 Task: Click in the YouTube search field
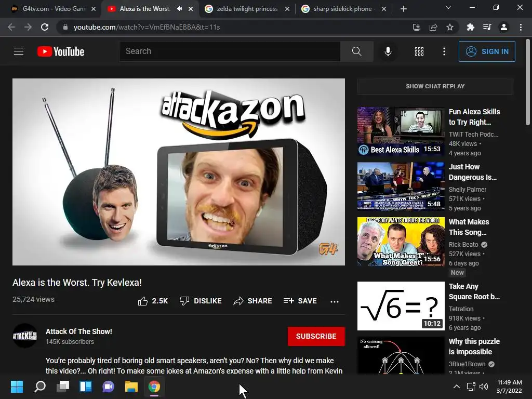click(x=230, y=51)
